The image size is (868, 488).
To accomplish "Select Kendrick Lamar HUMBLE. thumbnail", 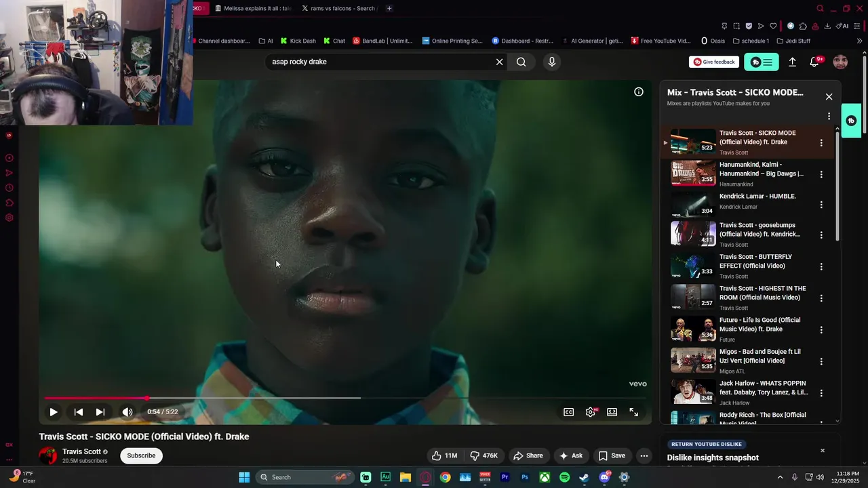I will (693, 205).
